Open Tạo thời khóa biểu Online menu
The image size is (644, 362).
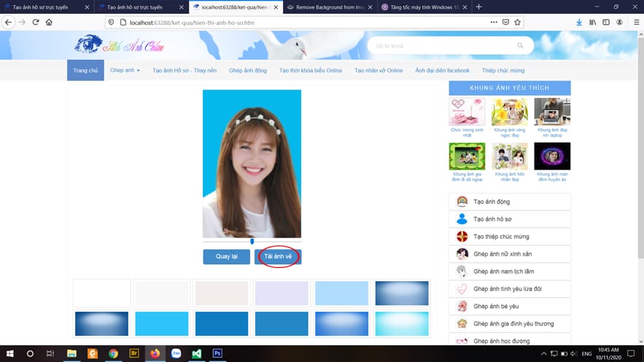coord(311,70)
